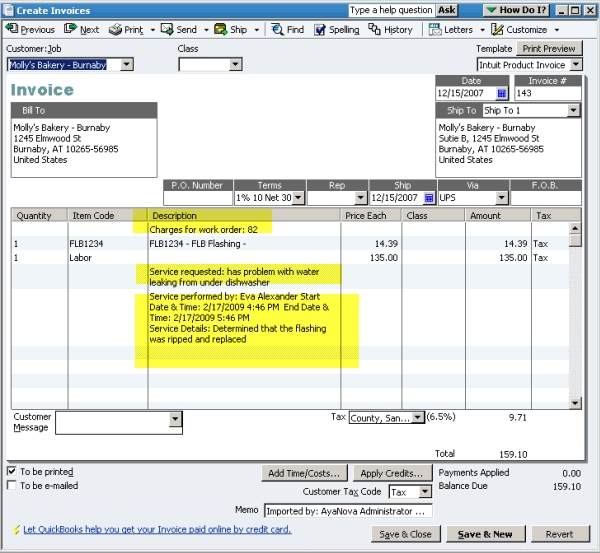This screenshot has width=600, height=553.
Task: Click Save & Close button
Action: pos(405,534)
